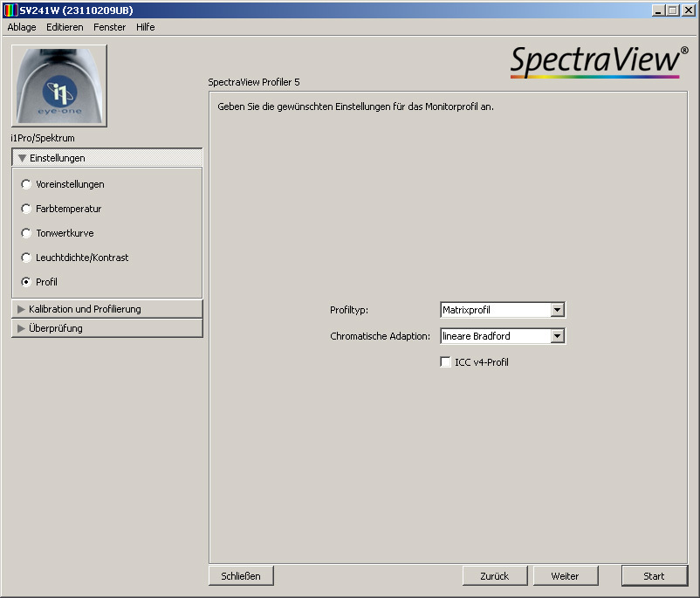Image resolution: width=700 pixels, height=598 pixels.
Task: Click the app icon in the title bar
Action: [x=10, y=10]
